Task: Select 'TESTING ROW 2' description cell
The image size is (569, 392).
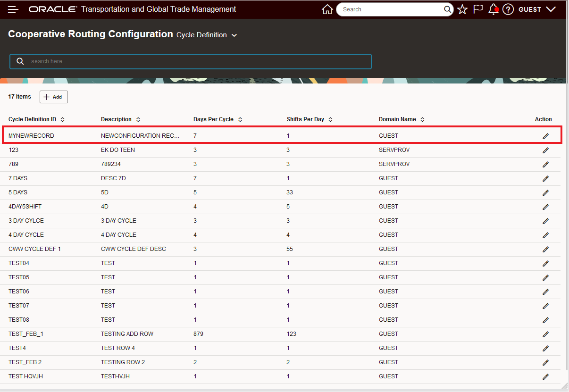Action: [x=123, y=362]
